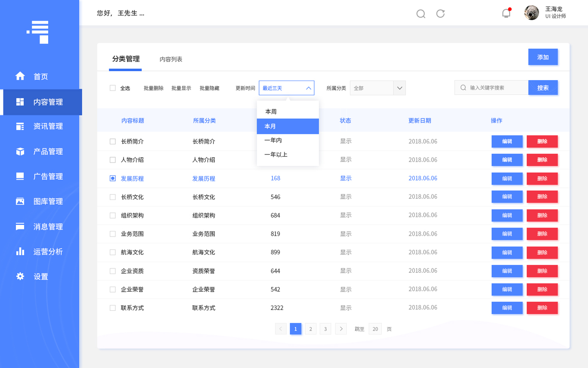Go to page 3 in pagination
The image size is (588, 368).
(325, 329)
